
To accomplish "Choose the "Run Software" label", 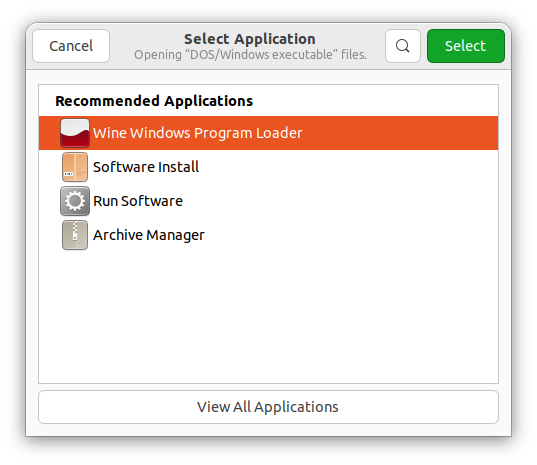I will [x=138, y=201].
